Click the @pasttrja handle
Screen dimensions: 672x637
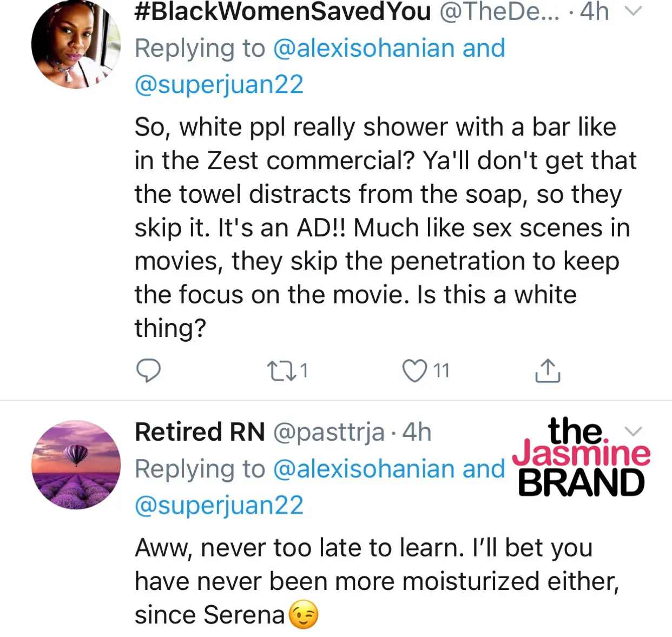click(328, 432)
